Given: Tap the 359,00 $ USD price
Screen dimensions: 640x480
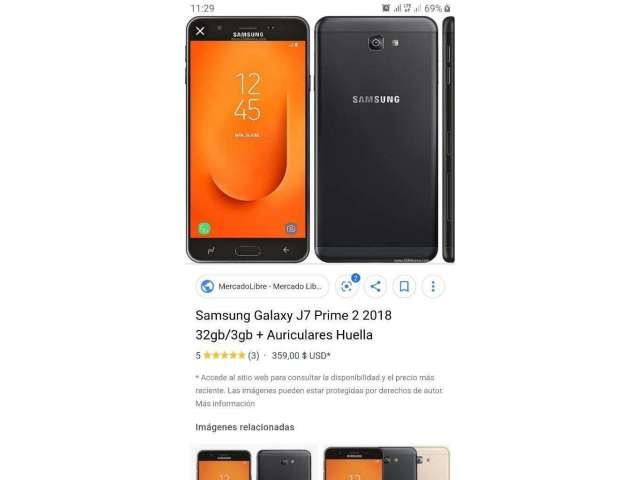Looking at the screenshot, I should click(x=301, y=356).
